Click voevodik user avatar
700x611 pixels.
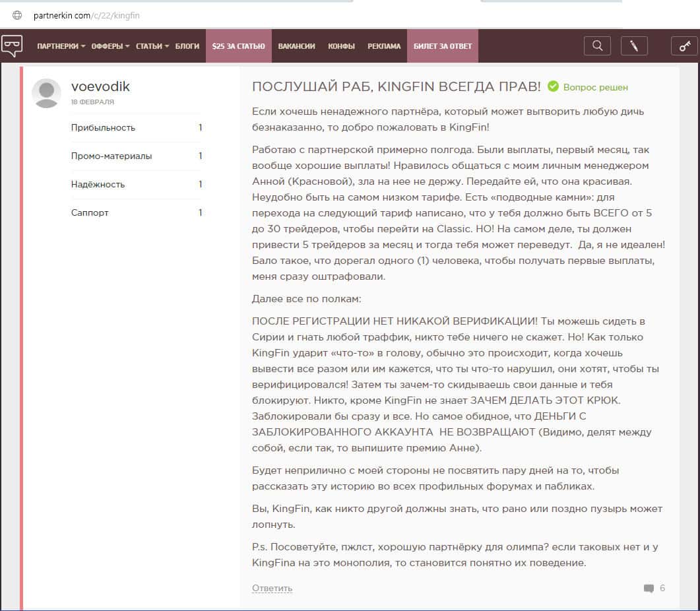pyautogui.click(x=46, y=93)
